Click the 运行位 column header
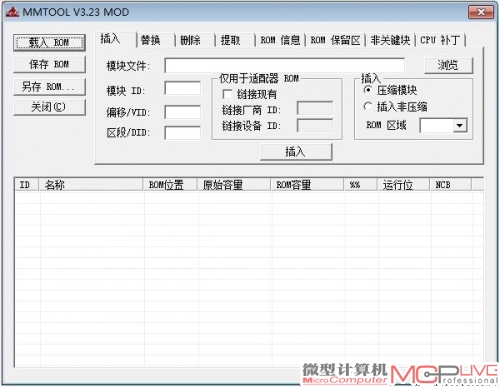 (x=404, y=185)
